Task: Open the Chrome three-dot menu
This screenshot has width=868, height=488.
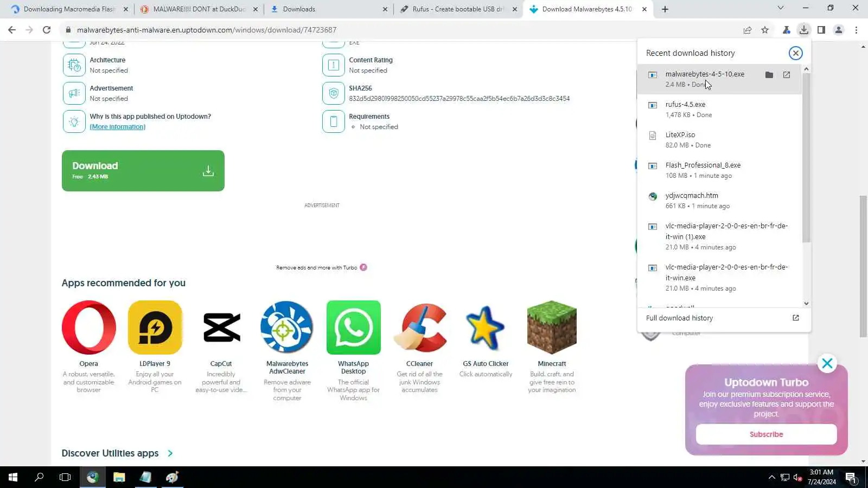Action: [x=856, y=30]
